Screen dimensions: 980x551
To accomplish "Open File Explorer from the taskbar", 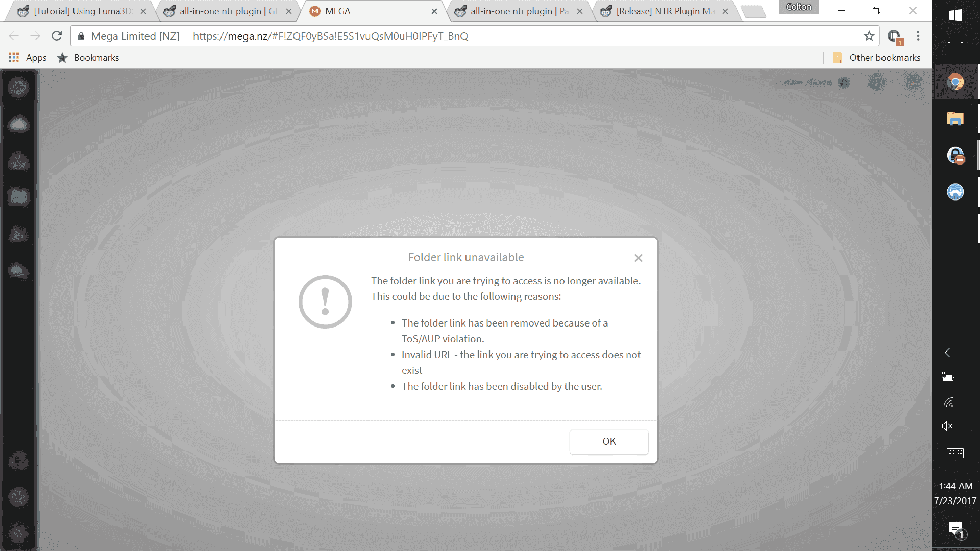I will point(955,119).
